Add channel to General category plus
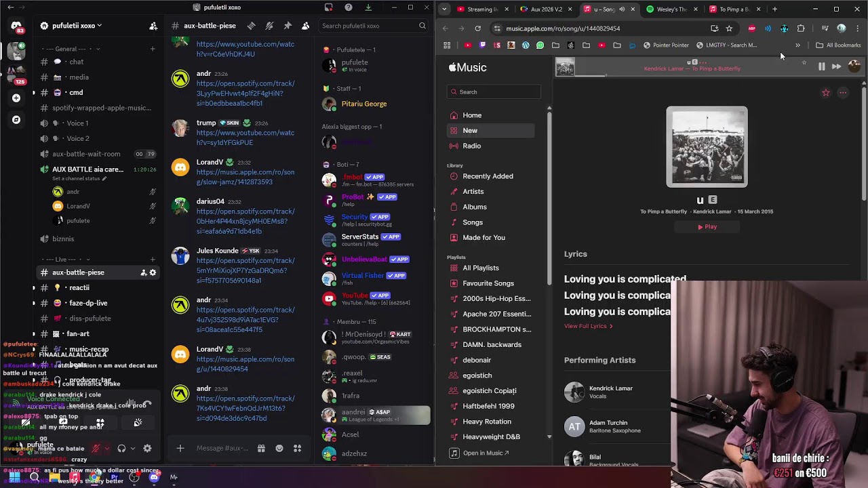 [153, 49]
